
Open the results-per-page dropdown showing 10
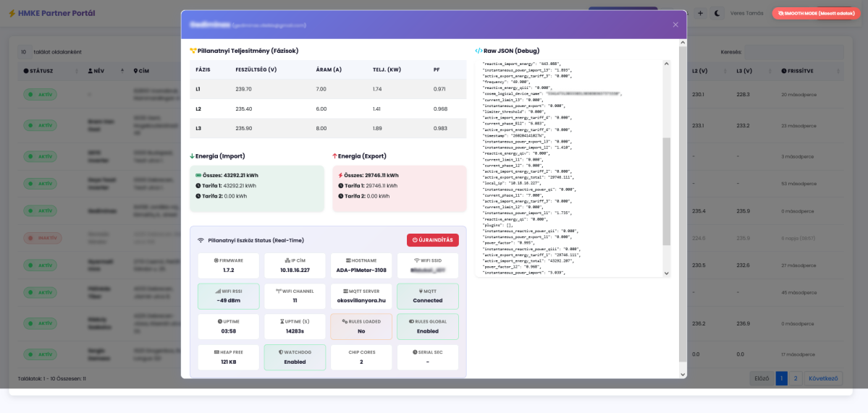click(24, 52)
